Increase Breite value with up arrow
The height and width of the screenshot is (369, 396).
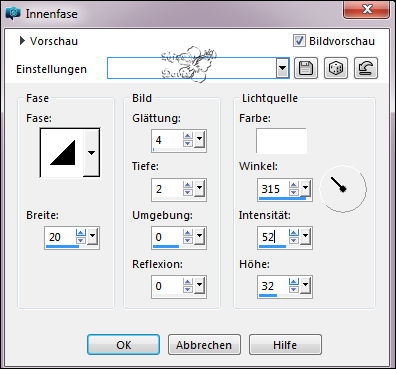coord(81,233)
